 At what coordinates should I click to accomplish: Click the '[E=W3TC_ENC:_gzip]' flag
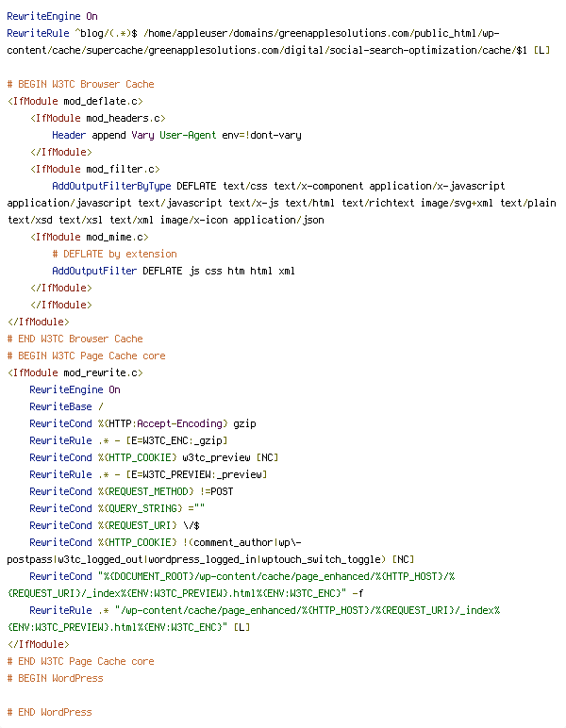click(x=176, y=440)
